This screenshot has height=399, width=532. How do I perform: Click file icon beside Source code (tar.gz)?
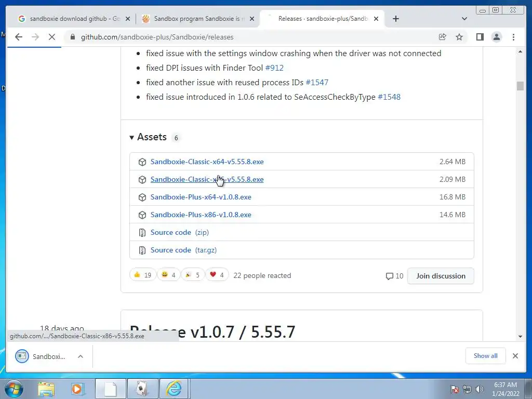click(142, 250)
